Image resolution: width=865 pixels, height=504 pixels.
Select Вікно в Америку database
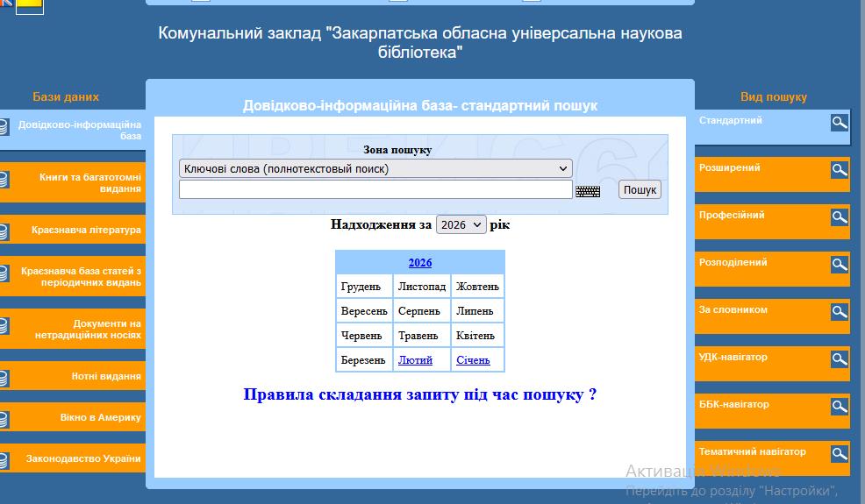click(x=100, y=418)
